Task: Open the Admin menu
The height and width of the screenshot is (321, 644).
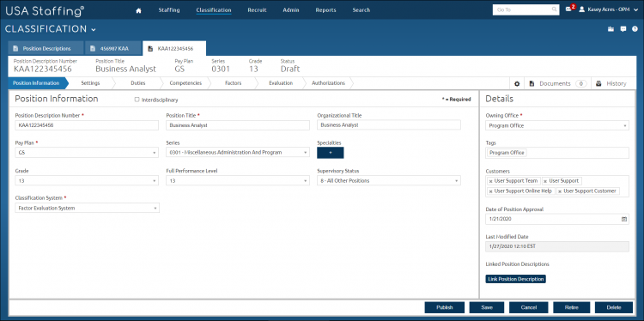Action: pyautogui.click(x=291, y=10)
